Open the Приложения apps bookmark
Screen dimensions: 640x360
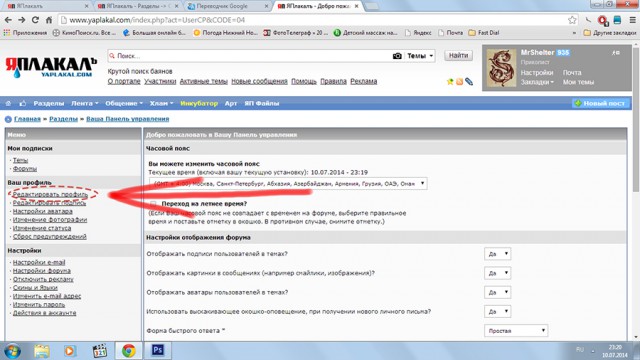pyautogui.click(x=25, y=33)
